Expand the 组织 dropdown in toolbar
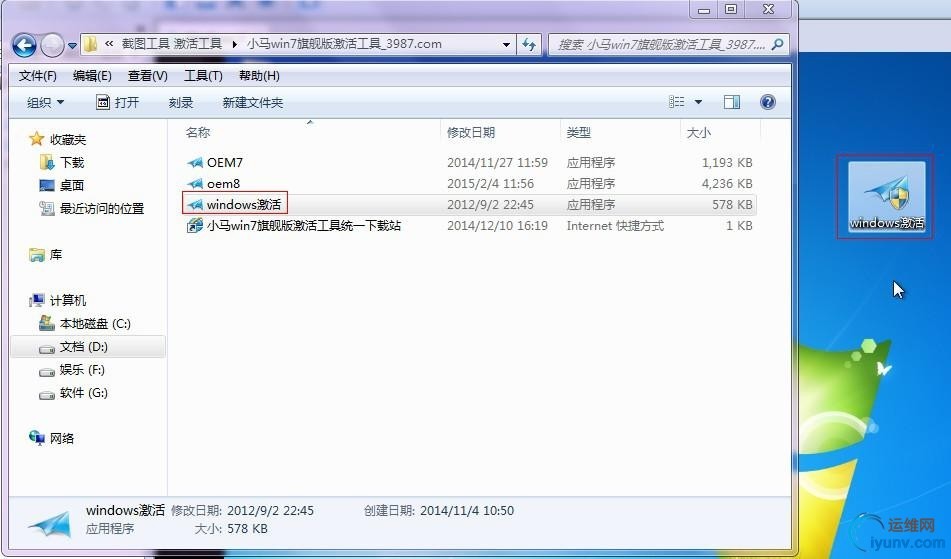Screen dimensions: 951x559 click(x=45, y=102)
